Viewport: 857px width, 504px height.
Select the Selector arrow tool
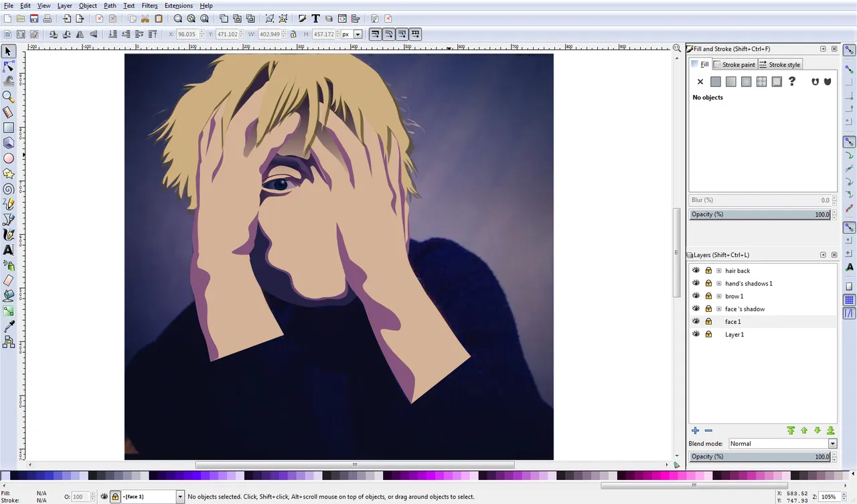tap(9, 52)
